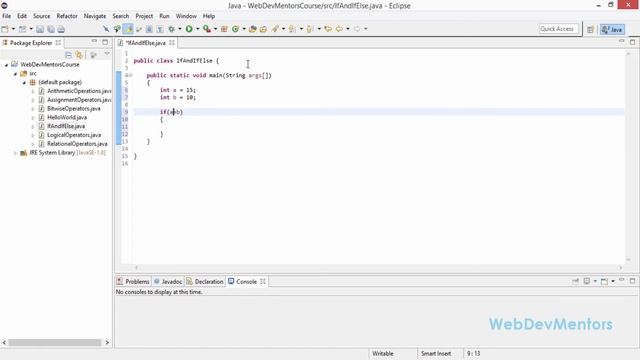Image resolution: width=640 pixels, height=360 pixels.
Task: Open the Window menu
Action: [186, 16]
